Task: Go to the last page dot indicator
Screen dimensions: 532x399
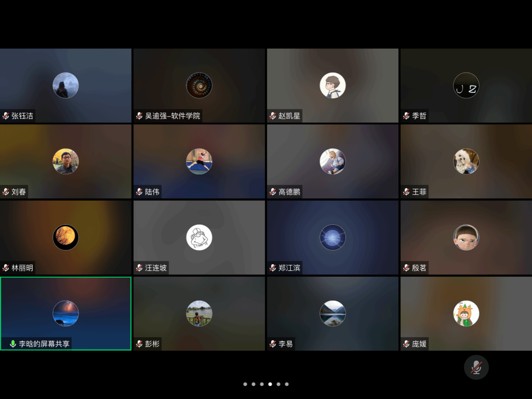Action: coord(287,384)
